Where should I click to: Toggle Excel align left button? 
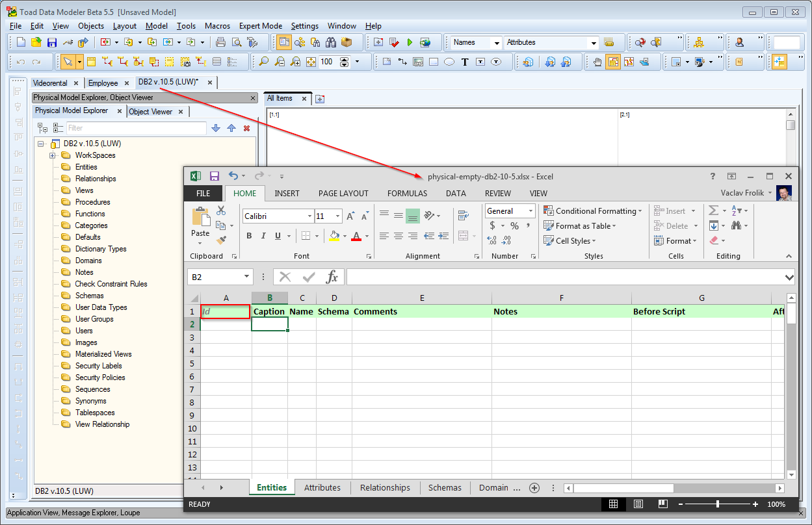tap(384, 236)
